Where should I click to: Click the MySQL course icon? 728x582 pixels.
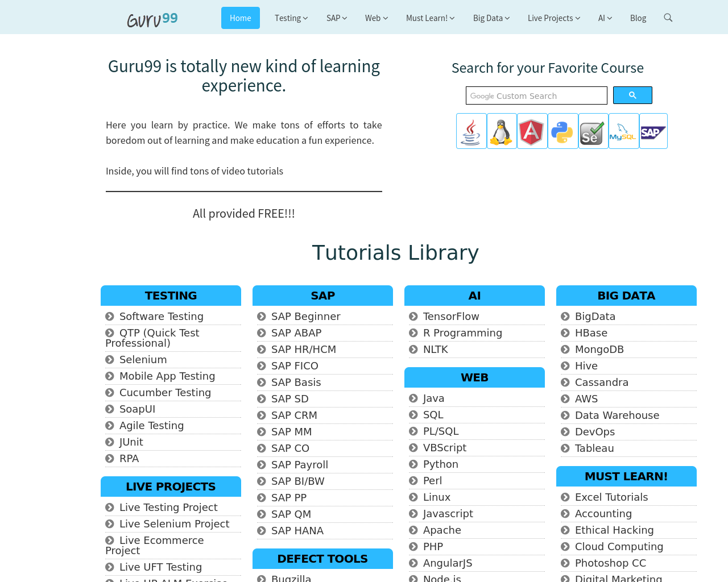coord(624,131)
